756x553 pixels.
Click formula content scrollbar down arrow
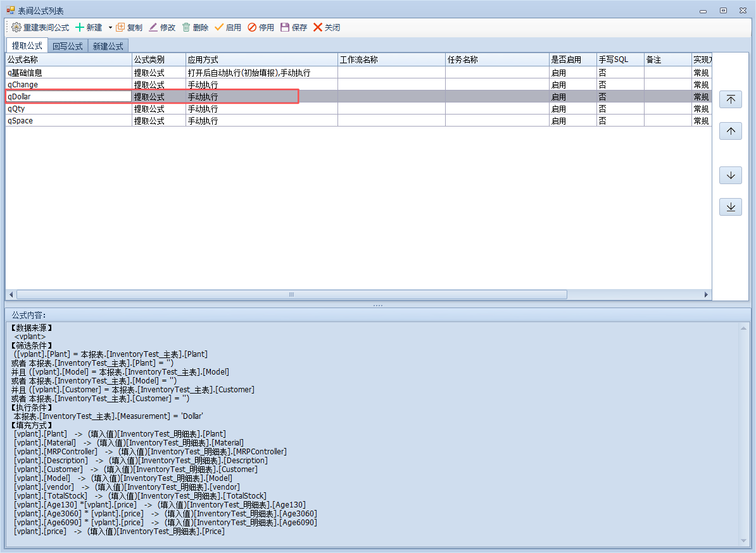click(743, 541)
